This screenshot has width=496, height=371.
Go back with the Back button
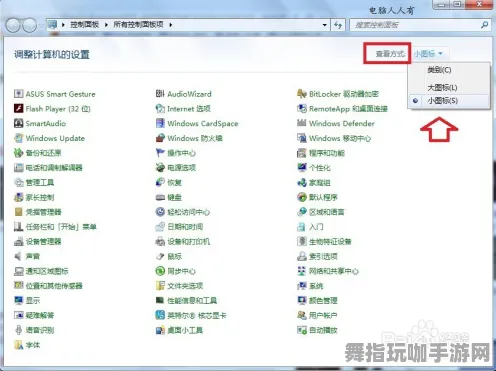[13, 25]
